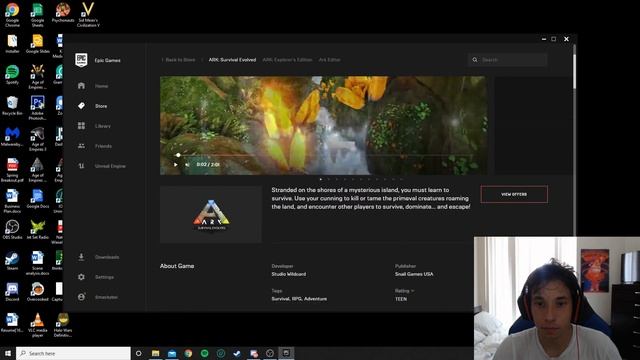The image size is (640, 360).
Task: Switch to ARK Explorer's Edition tab
Action: (287, 60)
